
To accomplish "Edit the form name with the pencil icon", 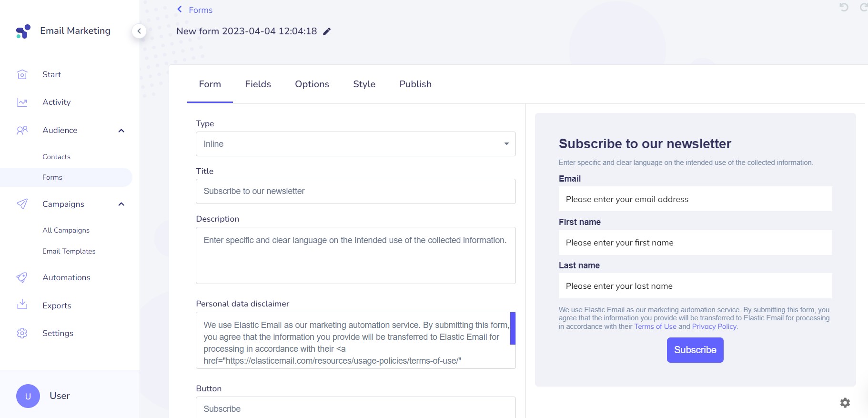I will [x=327, y=31].
